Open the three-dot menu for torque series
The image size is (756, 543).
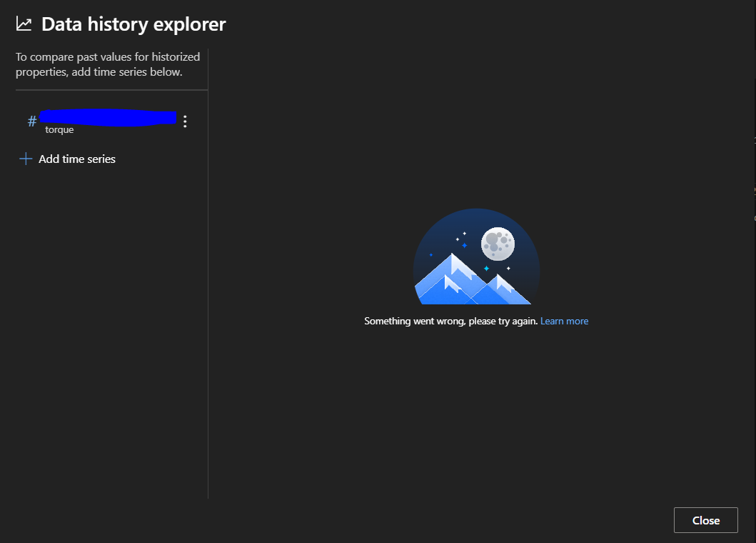pyautogui.click(x=185, y=121)
